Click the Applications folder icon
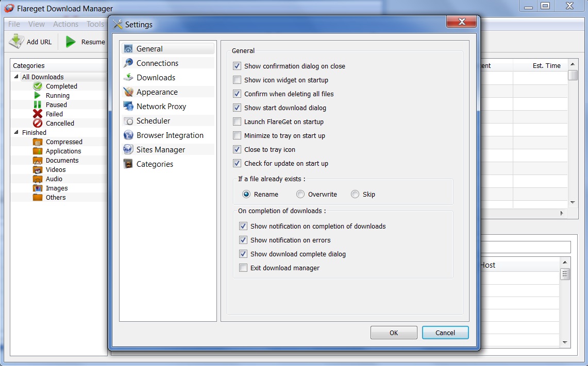 click(x=38, y=151)
